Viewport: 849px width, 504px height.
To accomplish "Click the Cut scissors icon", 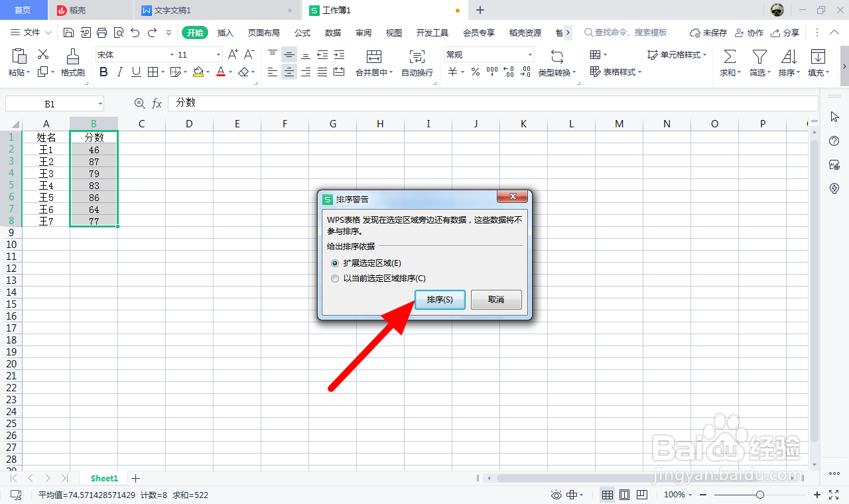I will (x=43, y=54).
